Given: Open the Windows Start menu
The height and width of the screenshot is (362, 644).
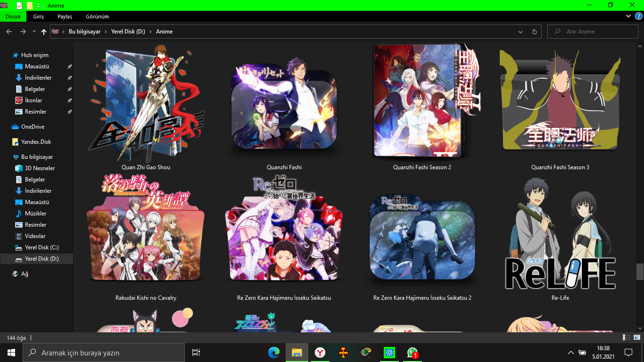Looking at the screenshot, I should tap(11, 353).
